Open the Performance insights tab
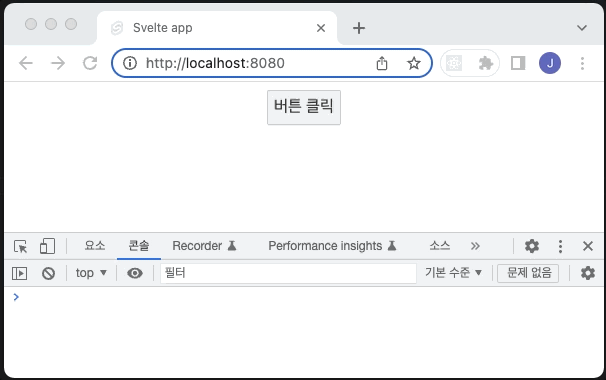Image resolution: width=606 pixels, height=380 pixels. coord(332,246)
